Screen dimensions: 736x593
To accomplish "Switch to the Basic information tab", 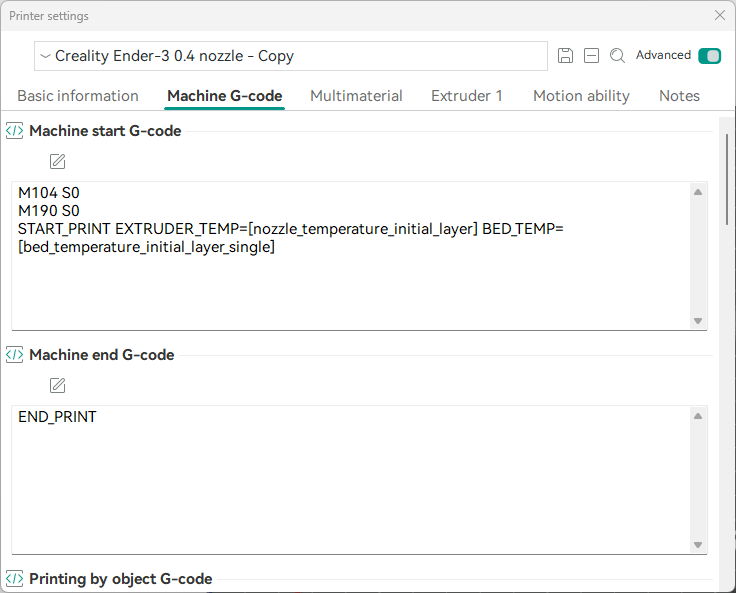I will click(78, 96).
